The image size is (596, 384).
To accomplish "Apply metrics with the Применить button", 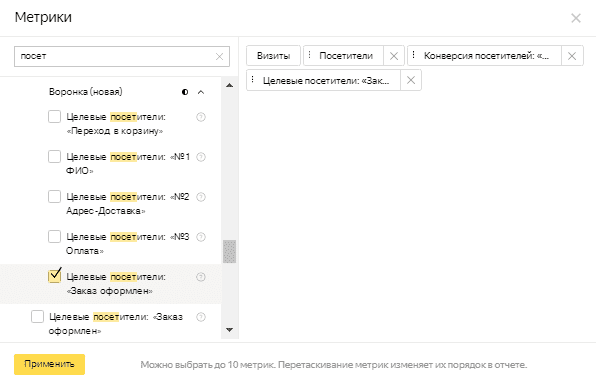I will (x=49, y=364).
